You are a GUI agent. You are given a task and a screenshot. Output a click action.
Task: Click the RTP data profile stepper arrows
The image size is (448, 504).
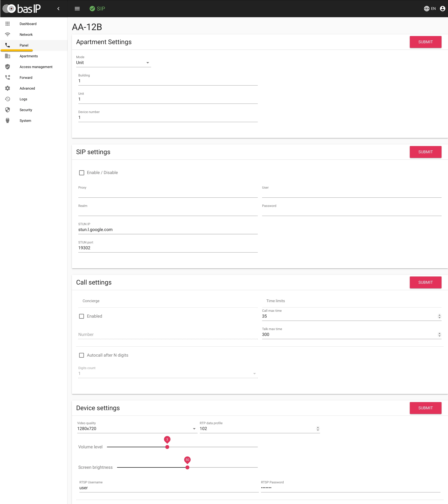[318, 429]
